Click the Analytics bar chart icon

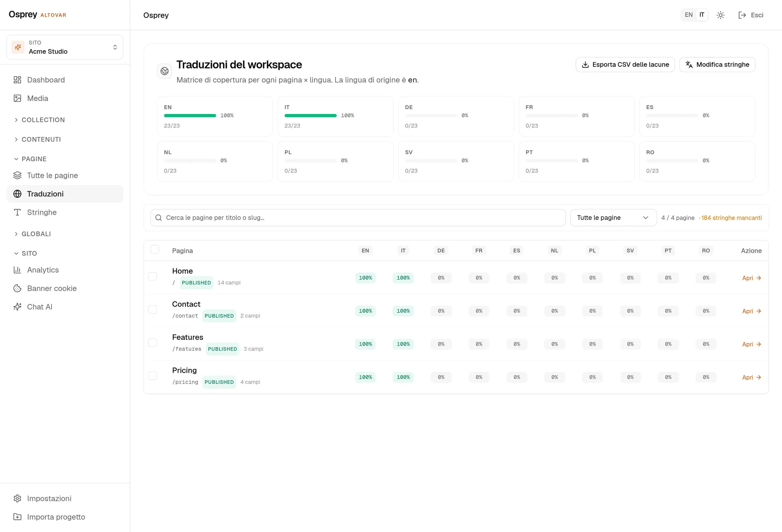click(17, 270)
